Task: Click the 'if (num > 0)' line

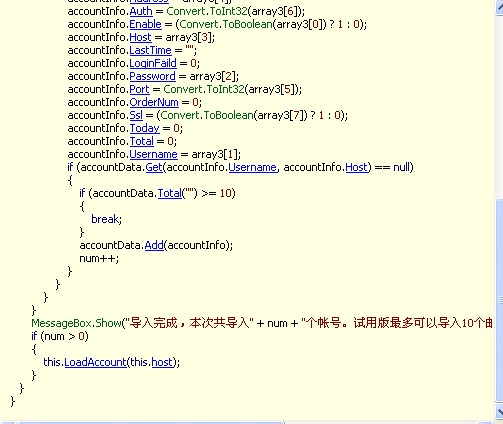Action: point(60,336)
